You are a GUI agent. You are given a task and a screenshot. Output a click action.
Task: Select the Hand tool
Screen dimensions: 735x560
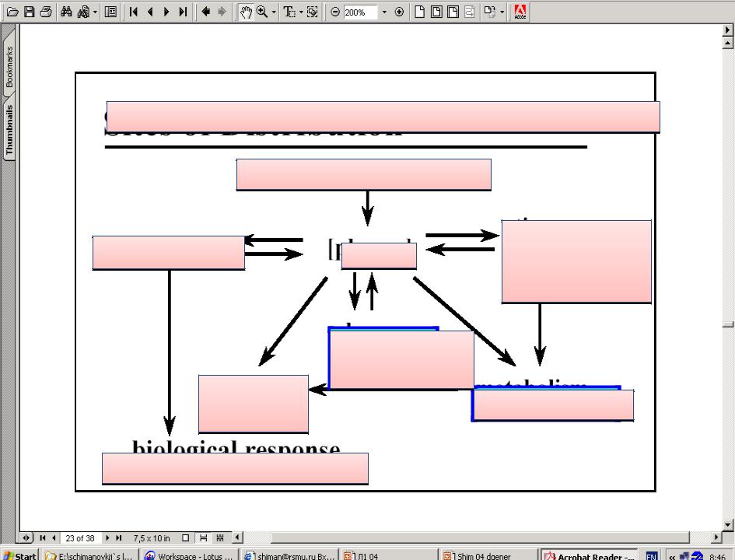pyautogui.click(x=246, y=12)
